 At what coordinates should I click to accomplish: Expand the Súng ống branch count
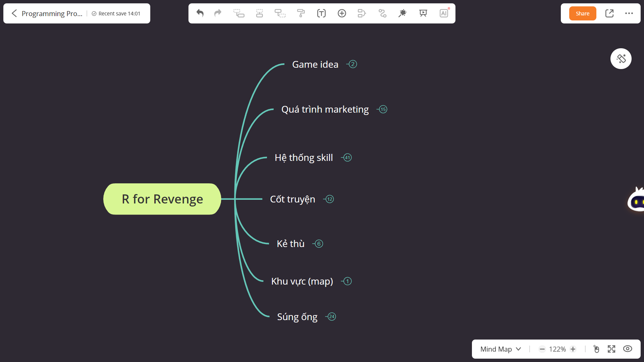332,316
